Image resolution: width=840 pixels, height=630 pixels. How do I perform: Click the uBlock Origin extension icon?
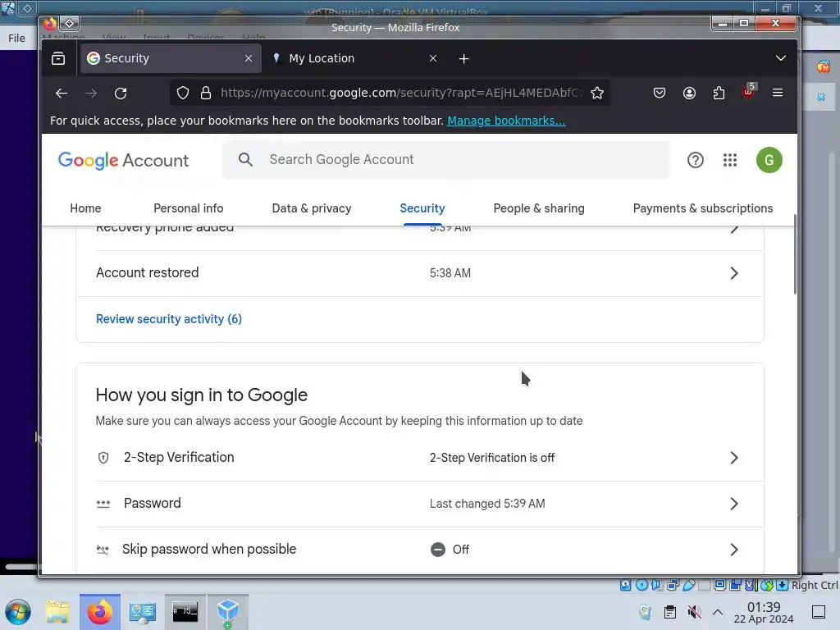click(748, 92)
